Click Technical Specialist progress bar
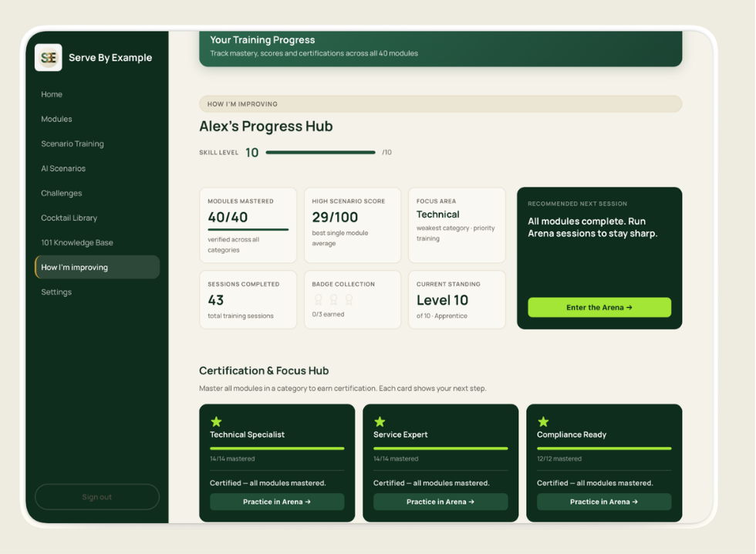 277,448
